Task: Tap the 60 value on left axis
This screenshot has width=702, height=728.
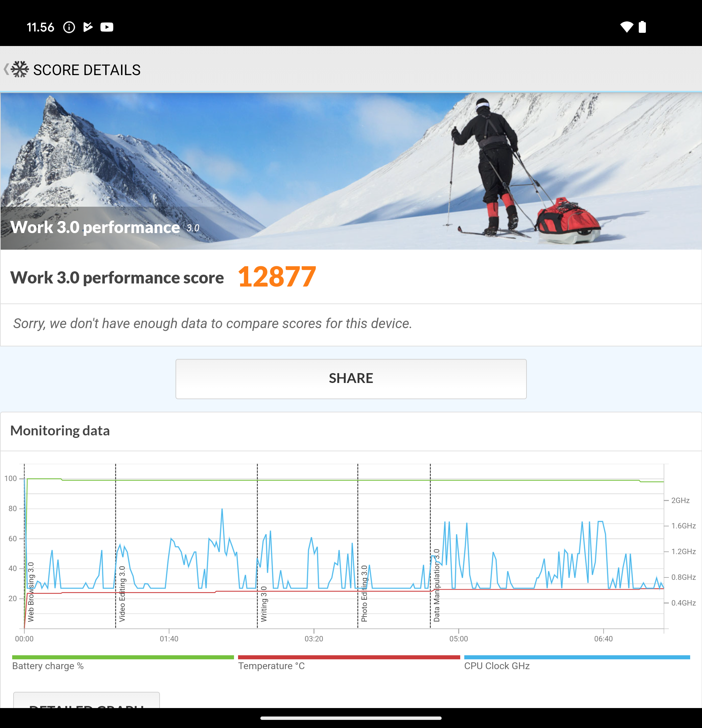Action: (x=13, y=539)
